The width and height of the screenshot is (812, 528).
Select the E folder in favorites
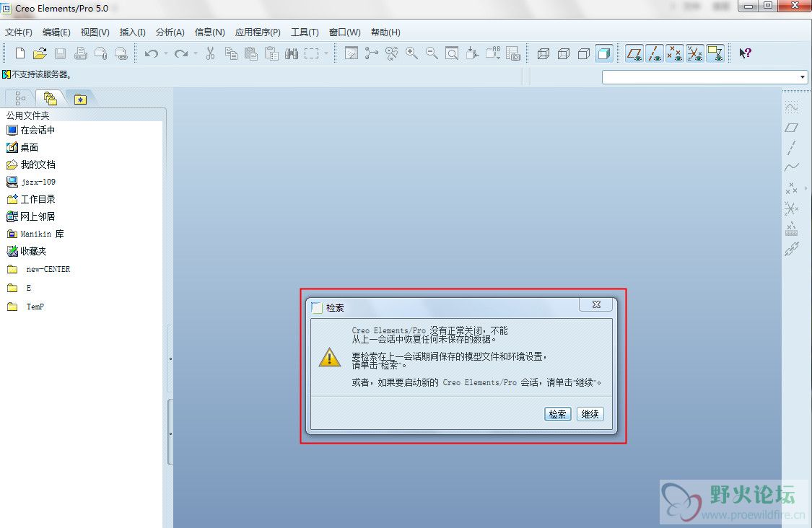(19, 288)
